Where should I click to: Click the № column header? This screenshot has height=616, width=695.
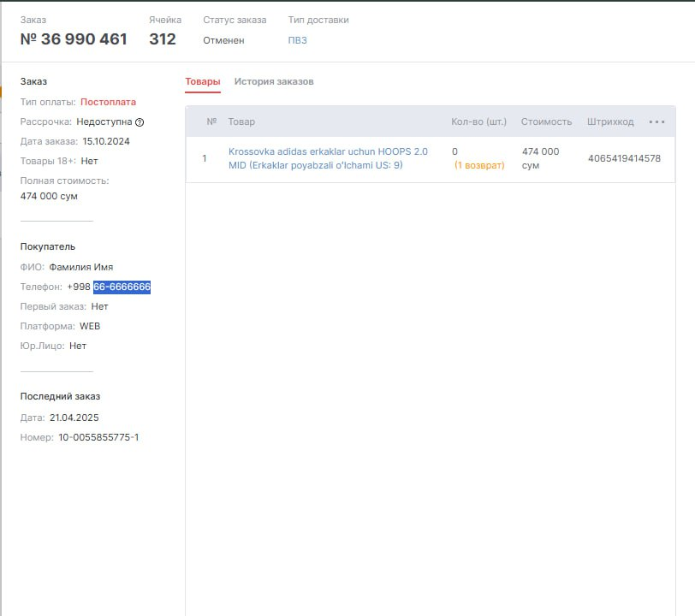click(x=211, y=121)
